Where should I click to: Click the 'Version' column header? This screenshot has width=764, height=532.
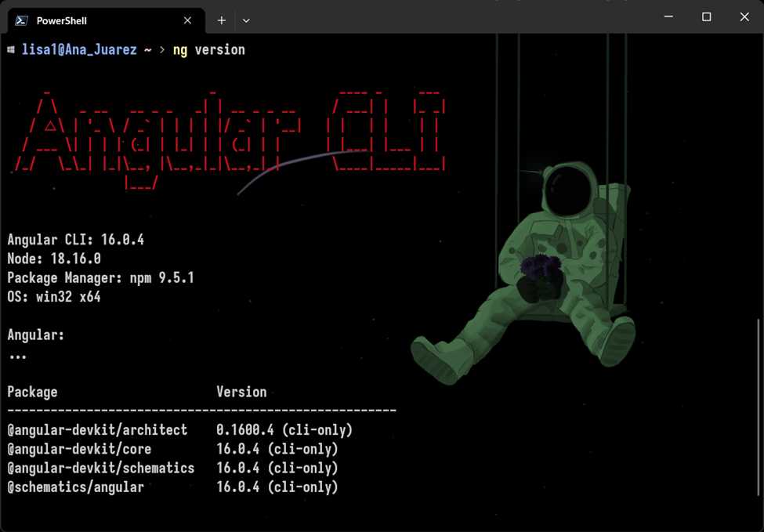[241, 393]
